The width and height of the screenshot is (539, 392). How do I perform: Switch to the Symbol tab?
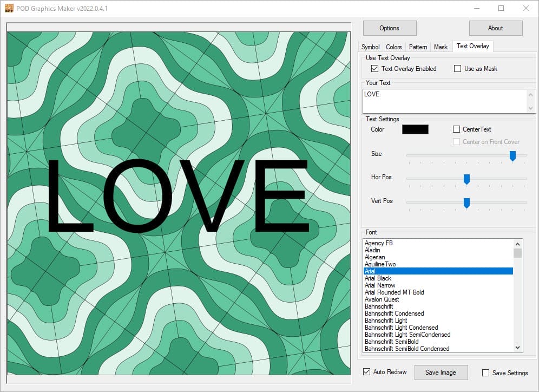point(370,47)
